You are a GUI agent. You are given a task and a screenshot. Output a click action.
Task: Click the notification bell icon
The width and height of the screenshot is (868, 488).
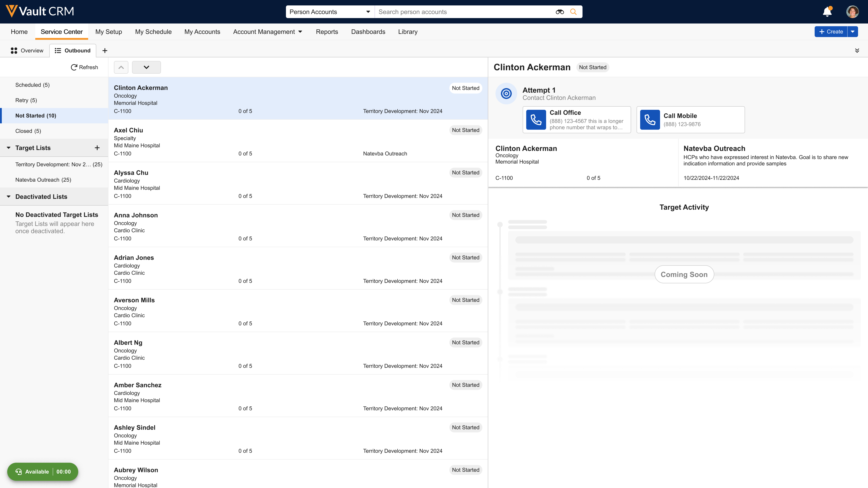[x=827, y=12]
